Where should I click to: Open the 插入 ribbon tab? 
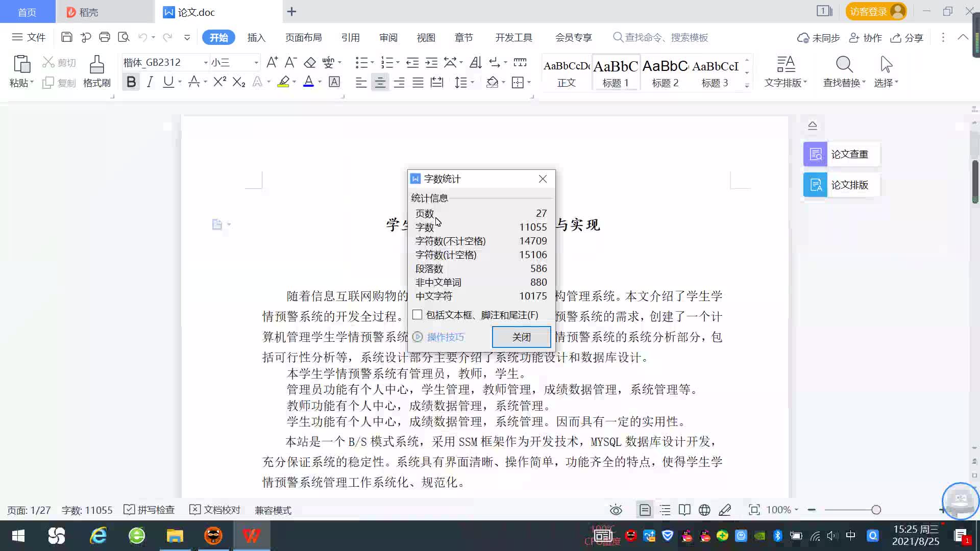tap(256, 37)
